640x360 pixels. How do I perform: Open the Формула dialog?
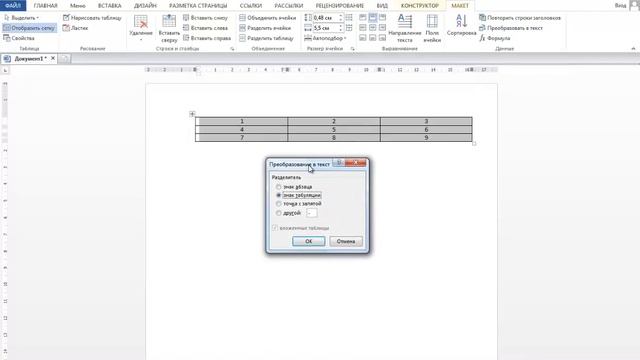pyautogui.click(x=494, y=38)
